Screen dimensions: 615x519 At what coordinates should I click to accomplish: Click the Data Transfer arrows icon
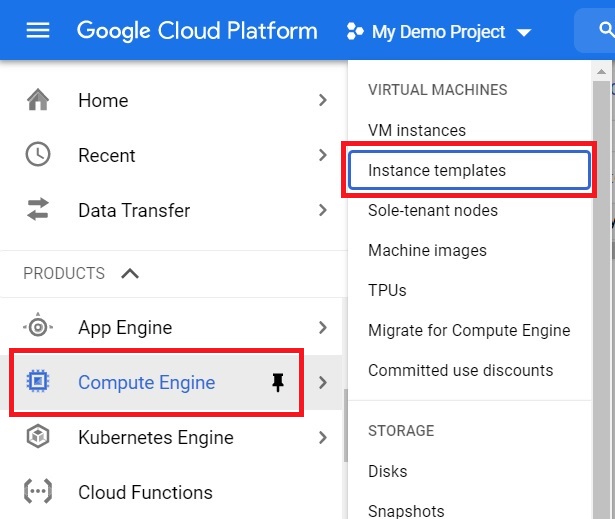click(38, 209)
